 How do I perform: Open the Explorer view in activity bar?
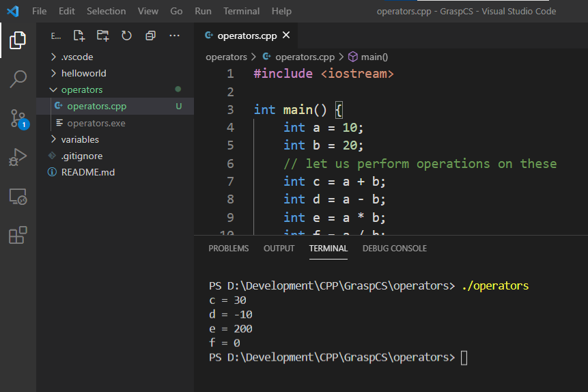pos(18,40)
